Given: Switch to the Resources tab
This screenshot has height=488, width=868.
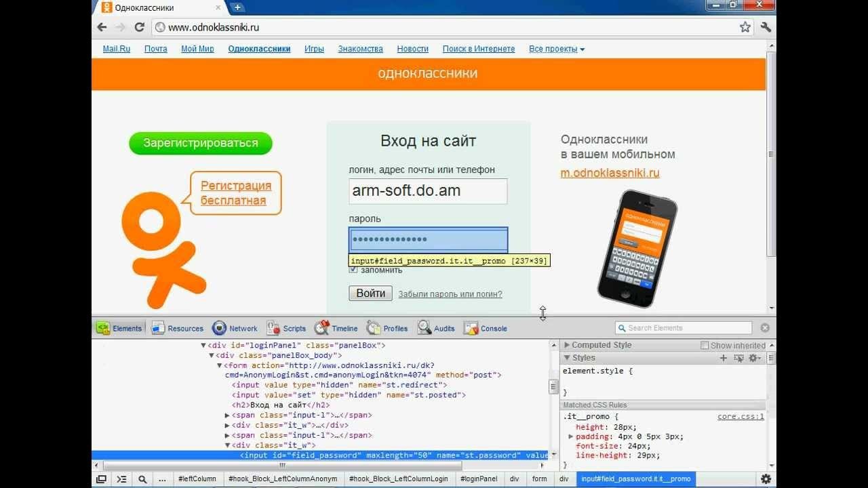Looking at the screenshot, I should (178, 329).
